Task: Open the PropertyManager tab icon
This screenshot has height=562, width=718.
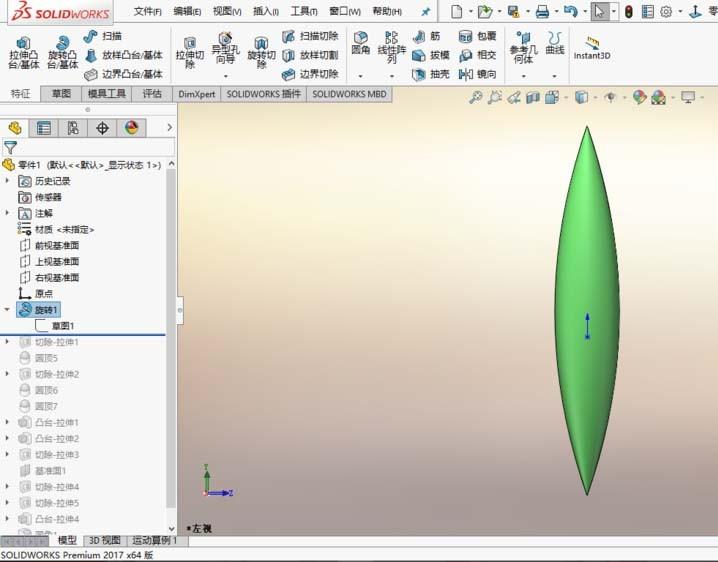Action: coord(44,128)
